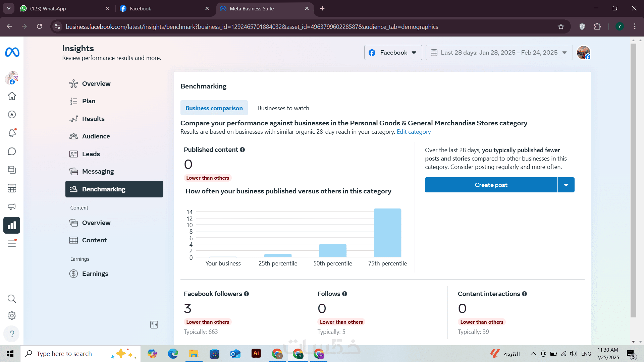Click the Edit category link
Screen dimensions: 644x362
click(414, 132)
